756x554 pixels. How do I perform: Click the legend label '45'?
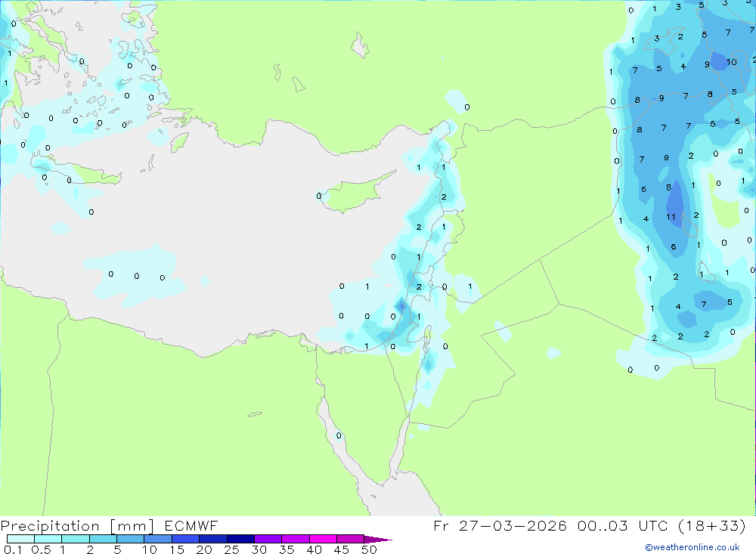click(342, 549)
